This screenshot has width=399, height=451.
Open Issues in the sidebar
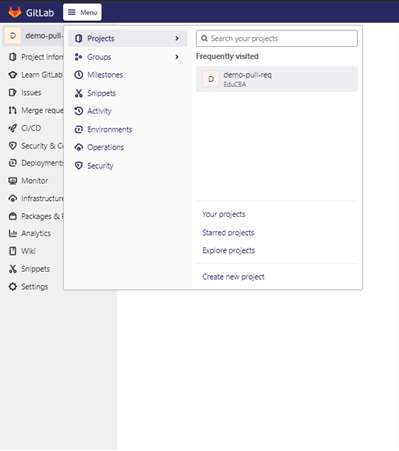click(x=32, y=93)
